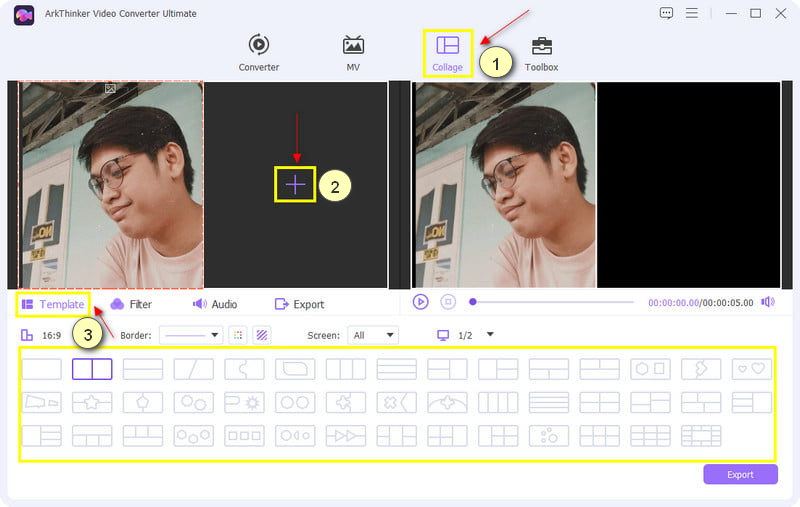The width and height of the screenshot is (800, 507).
Task: Select the two vertical split template
Action: click(x=92, y=369)
